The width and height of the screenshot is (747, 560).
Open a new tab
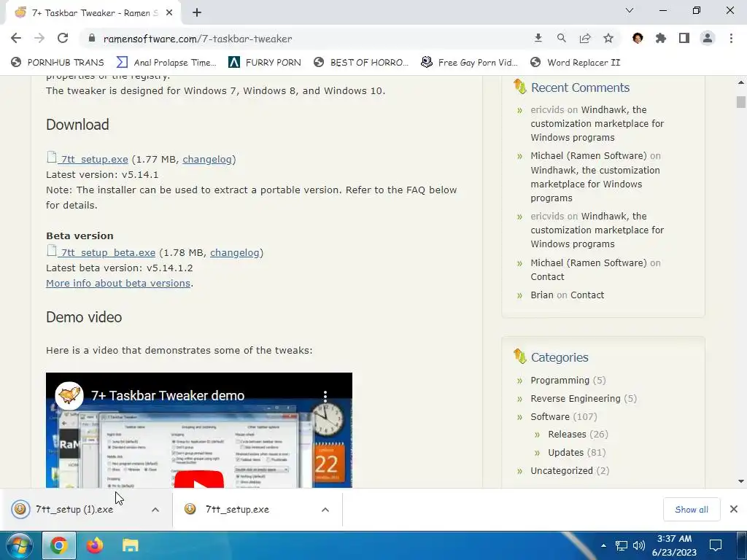[x=197, y=13]
